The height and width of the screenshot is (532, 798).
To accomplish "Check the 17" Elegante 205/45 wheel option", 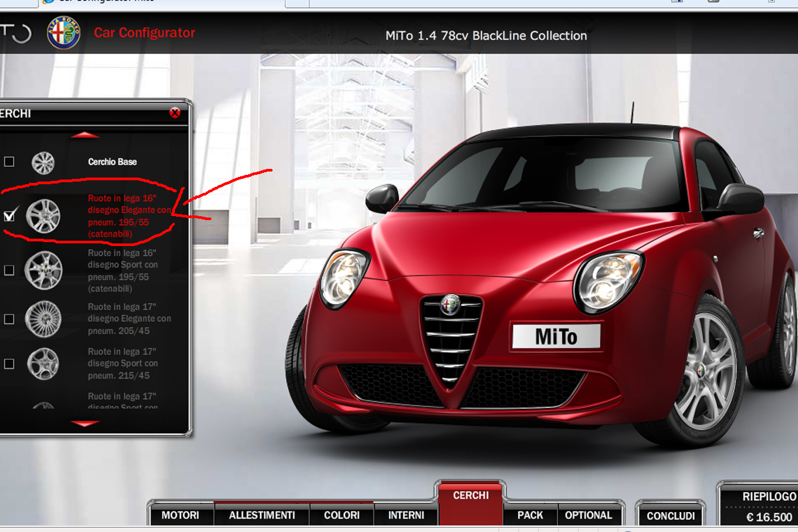I will click(x=9, y=319).
